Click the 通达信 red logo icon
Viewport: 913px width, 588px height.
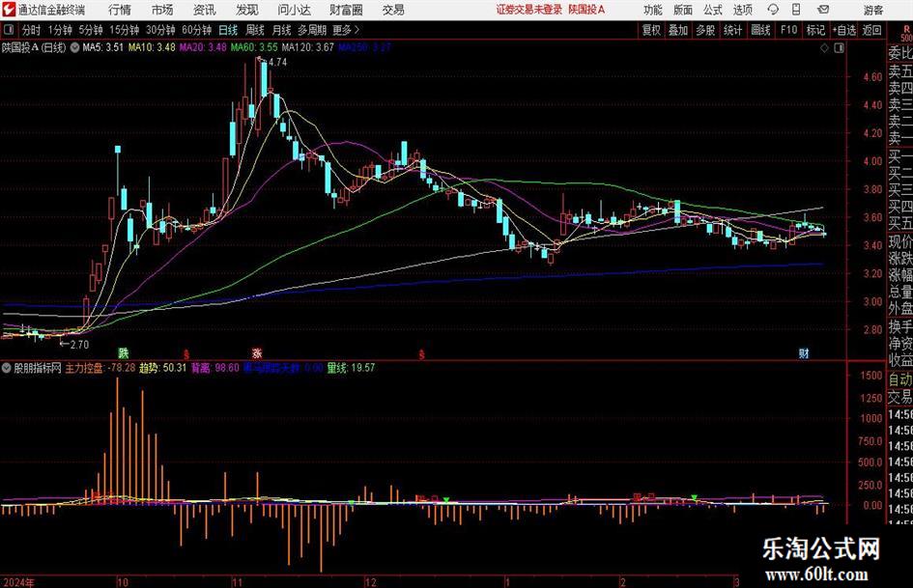tap(9, 9)
